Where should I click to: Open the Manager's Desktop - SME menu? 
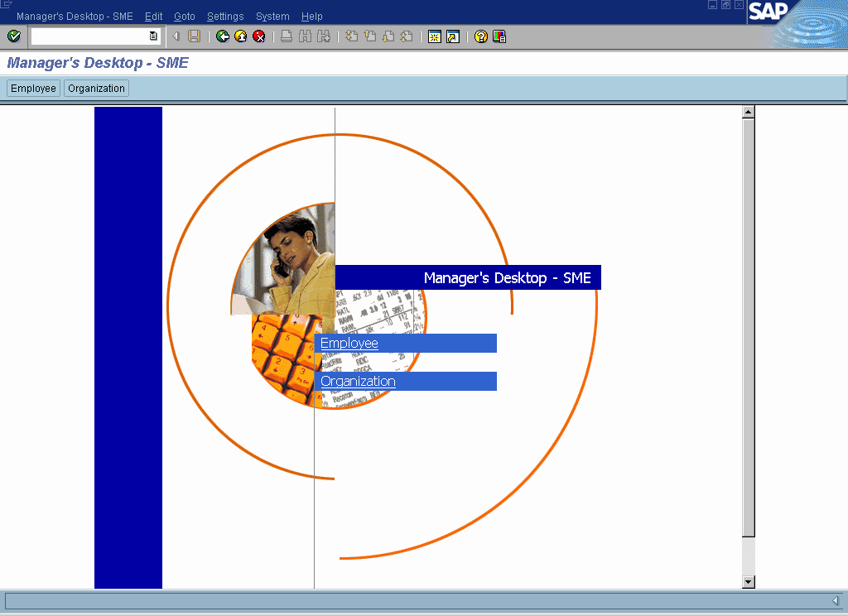(75, 17)
